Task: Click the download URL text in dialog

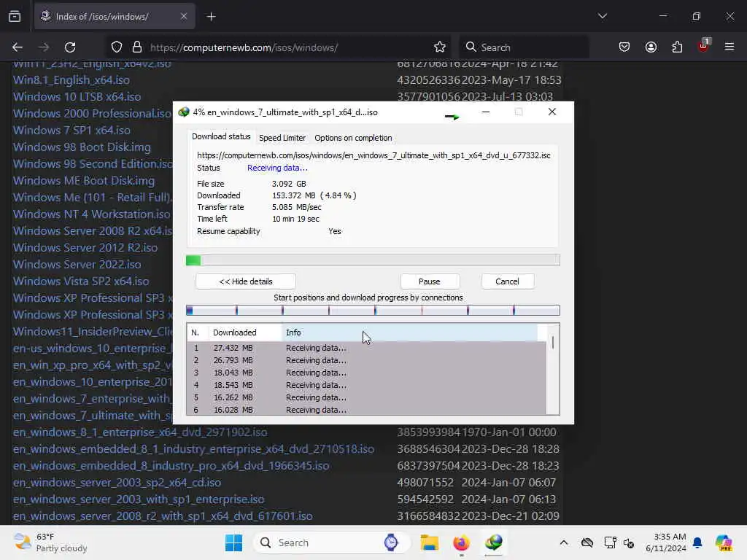Action: pyautogui.click(x=373, y=155)
